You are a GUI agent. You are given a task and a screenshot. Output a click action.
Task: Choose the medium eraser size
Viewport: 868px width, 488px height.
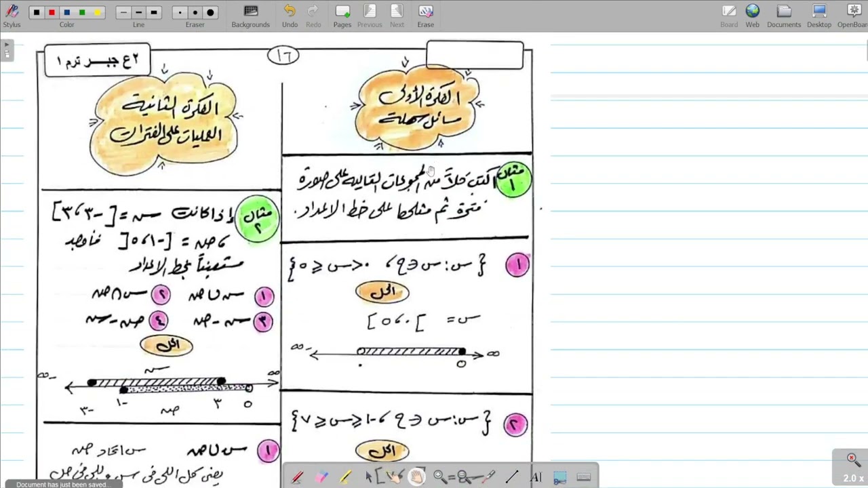(x=195, y=12)
